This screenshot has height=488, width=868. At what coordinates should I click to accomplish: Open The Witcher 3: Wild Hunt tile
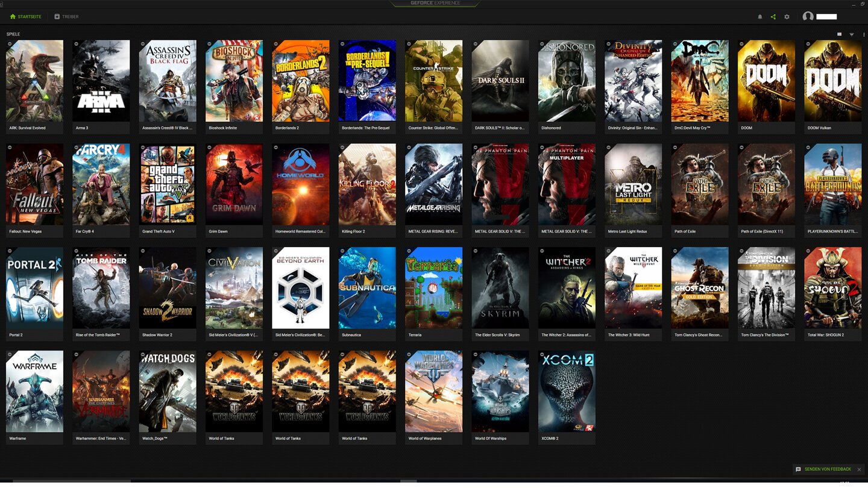[634, 288]
